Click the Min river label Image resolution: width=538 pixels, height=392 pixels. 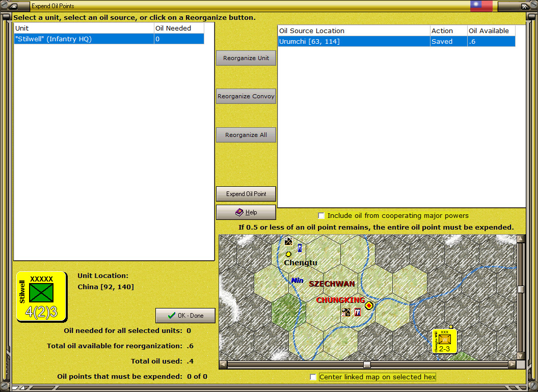[x=297, y=281]
